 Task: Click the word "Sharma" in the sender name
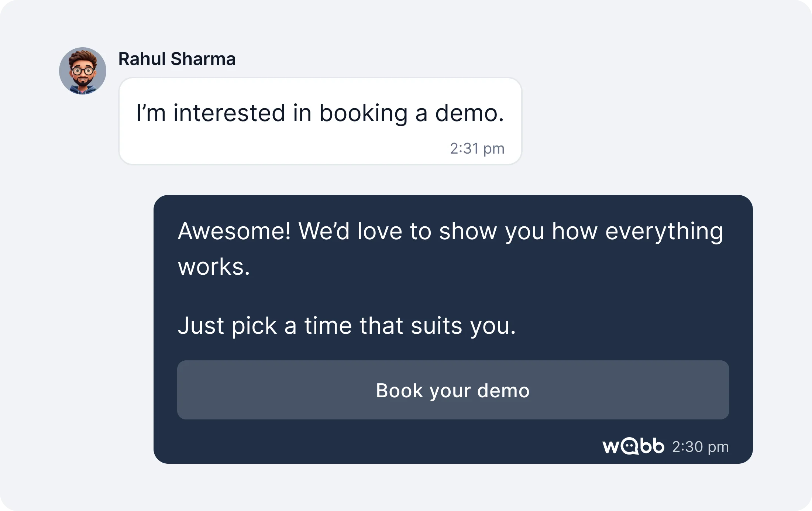tap(203, 59)
